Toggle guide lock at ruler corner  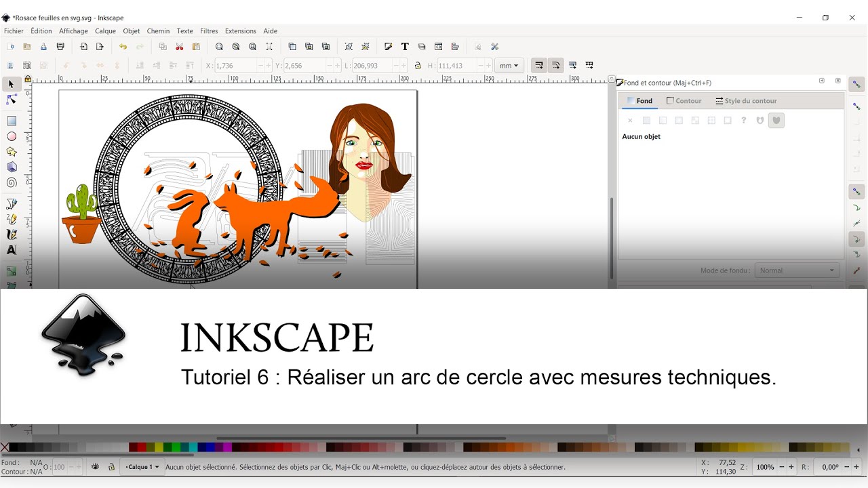pos(28,79)
